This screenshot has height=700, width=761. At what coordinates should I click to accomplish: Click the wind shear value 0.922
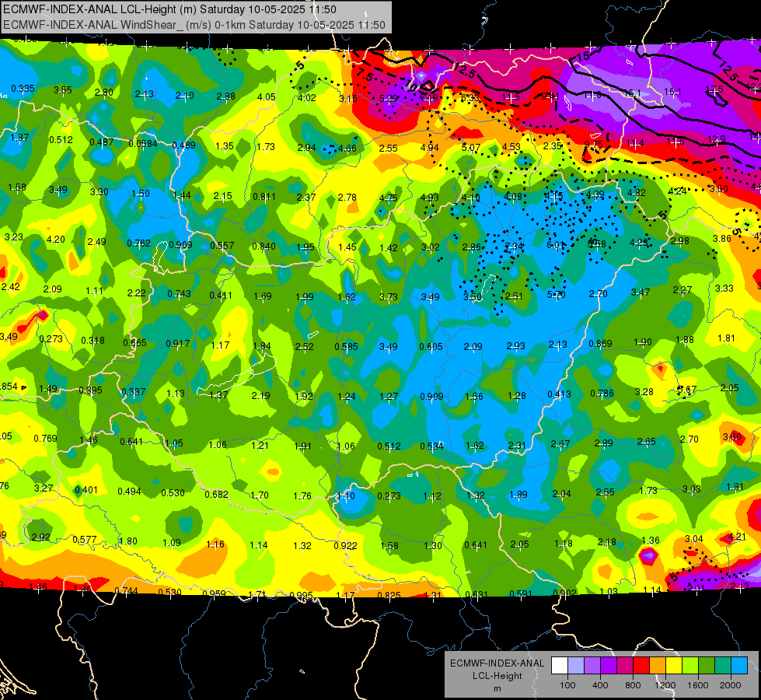pos(345,546)
